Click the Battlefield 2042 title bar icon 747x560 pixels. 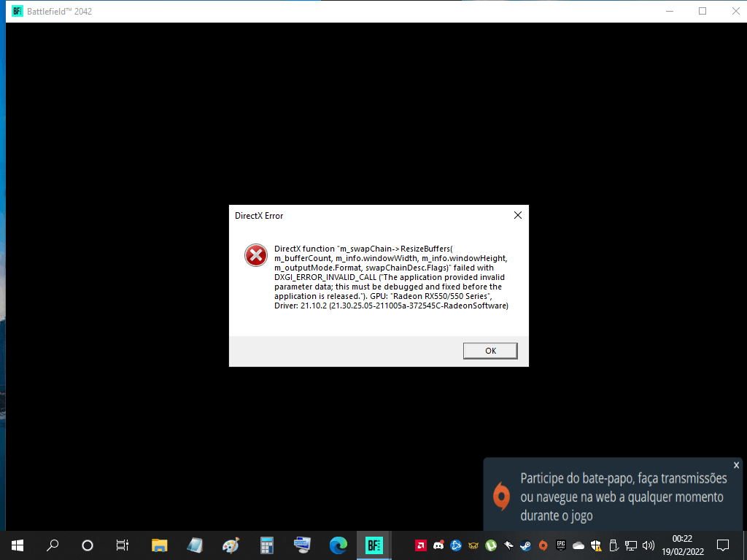tap(18, 11)
